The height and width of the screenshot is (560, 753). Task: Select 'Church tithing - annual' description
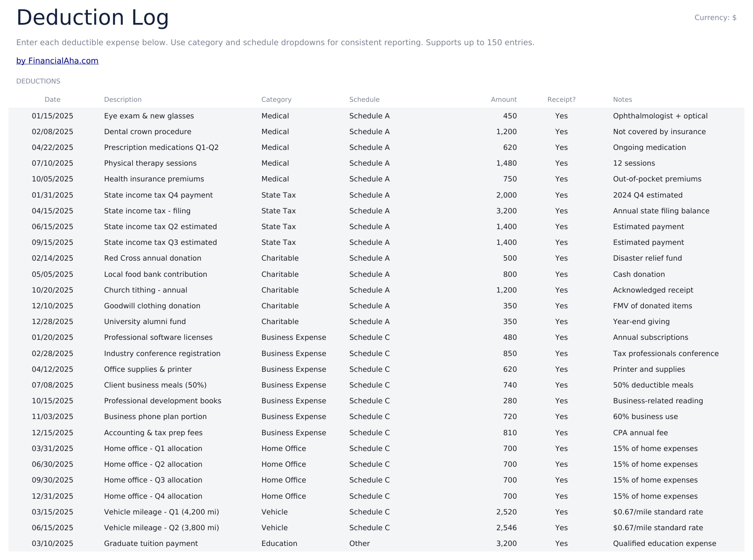click(x=146, y=290)
